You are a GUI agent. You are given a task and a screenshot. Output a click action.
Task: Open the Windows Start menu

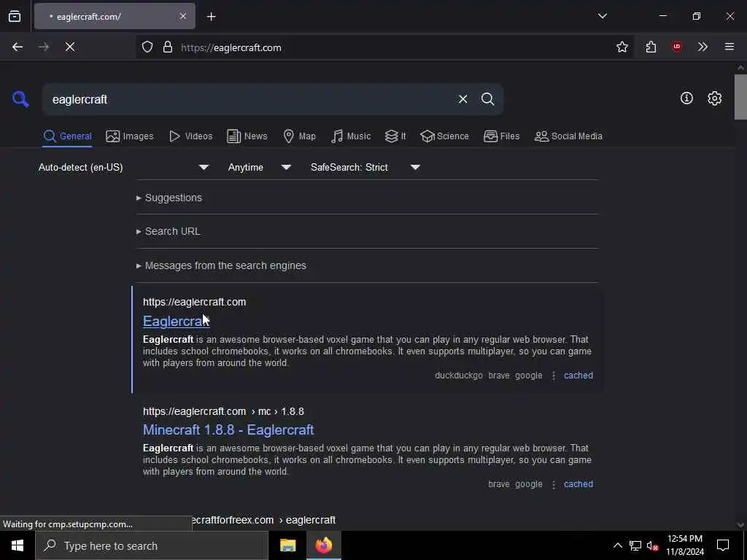coord(18,545)
